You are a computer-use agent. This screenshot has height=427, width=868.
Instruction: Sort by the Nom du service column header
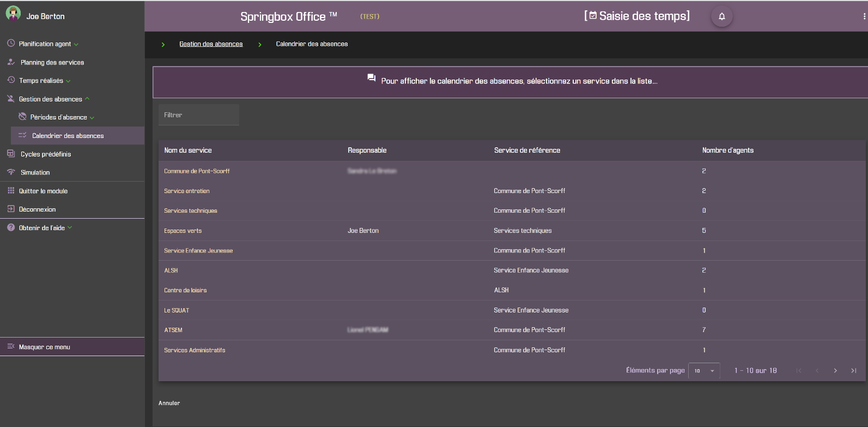pos(188,151)
